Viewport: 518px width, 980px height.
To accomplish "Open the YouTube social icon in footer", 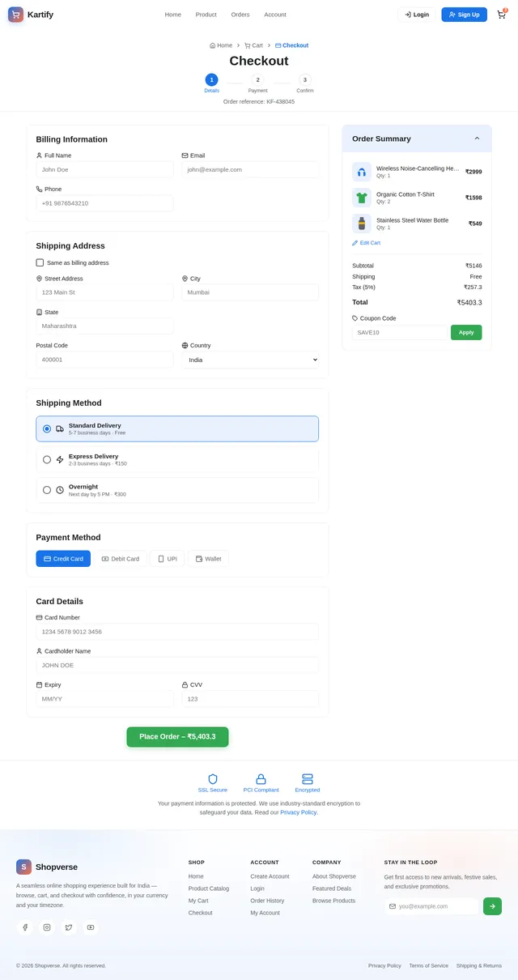I will tap(91, 927).
